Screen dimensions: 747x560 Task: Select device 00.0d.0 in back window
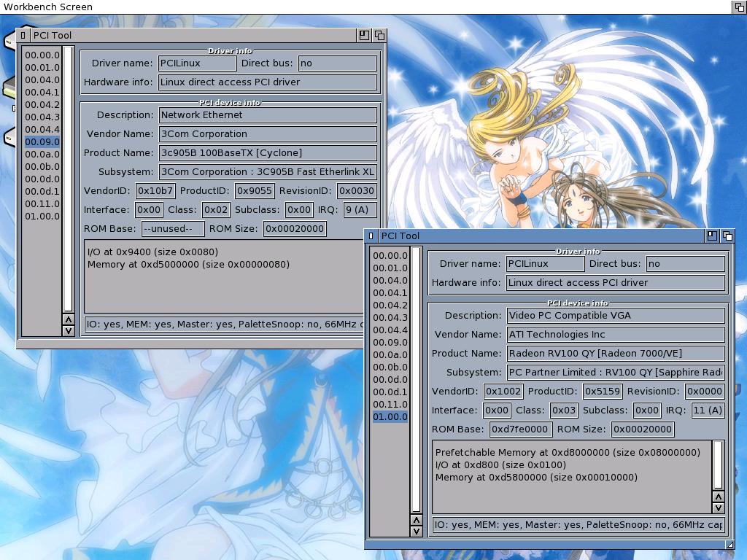coord(42,179)
